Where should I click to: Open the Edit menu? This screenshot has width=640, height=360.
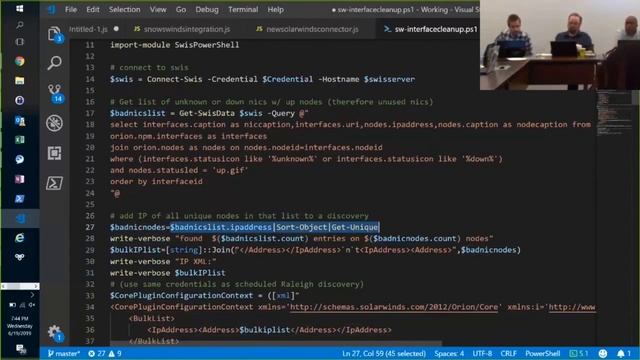[93, 9]
